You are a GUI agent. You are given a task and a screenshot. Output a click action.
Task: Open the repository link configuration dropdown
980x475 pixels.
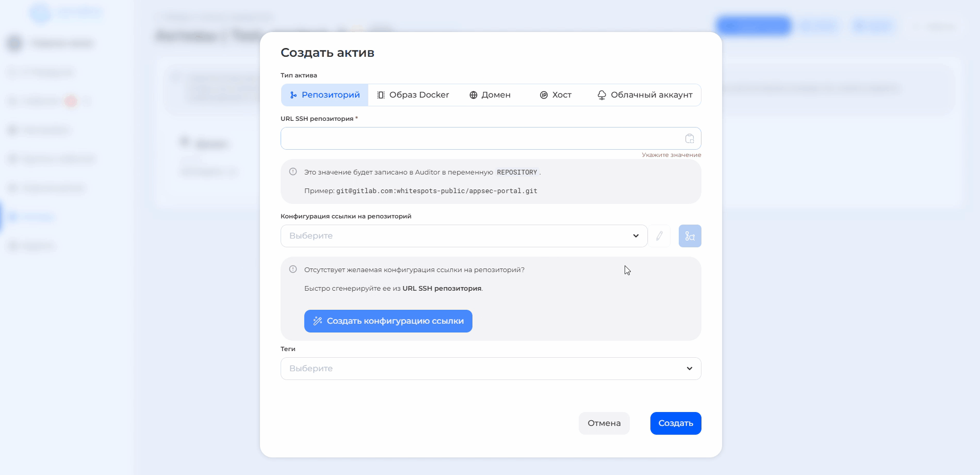point(454,236)
